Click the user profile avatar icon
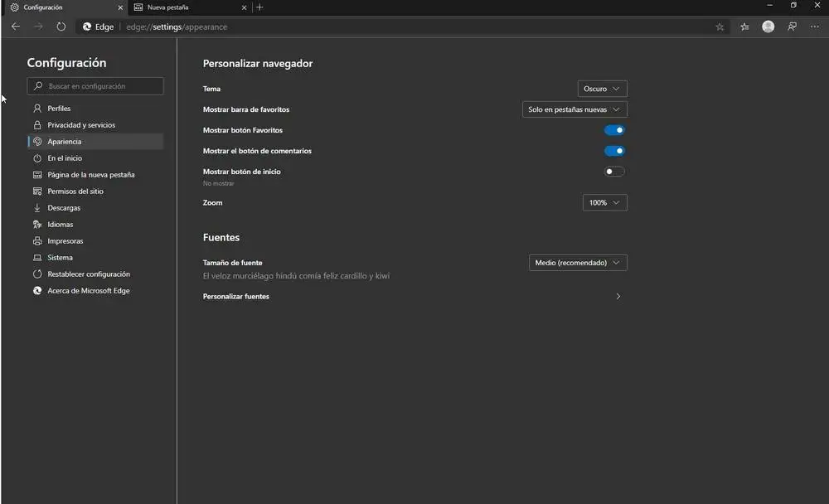Screen dimensions: 829x504 tap(768, 27)
